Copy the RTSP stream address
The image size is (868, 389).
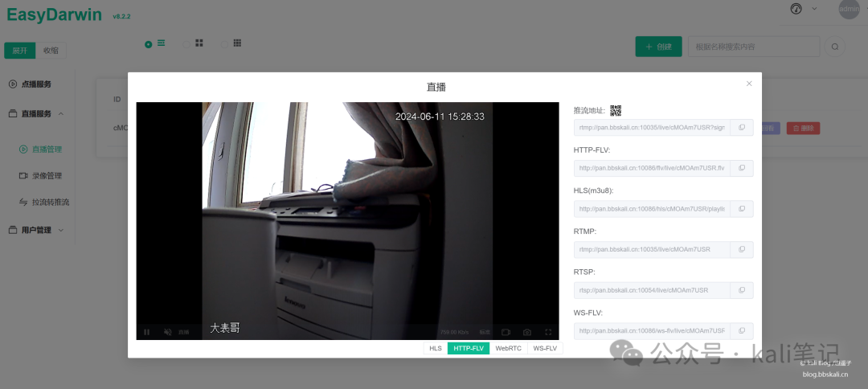click(x=741, y=290)
